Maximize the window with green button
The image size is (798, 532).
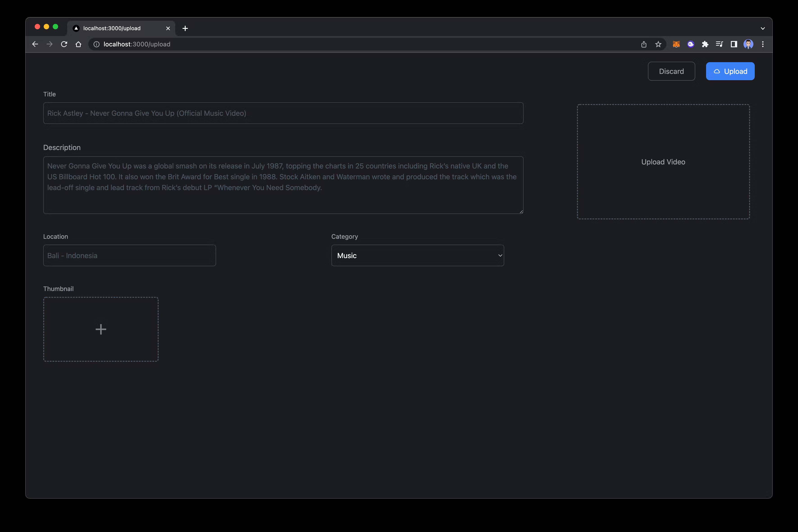(x=55, y=27)
